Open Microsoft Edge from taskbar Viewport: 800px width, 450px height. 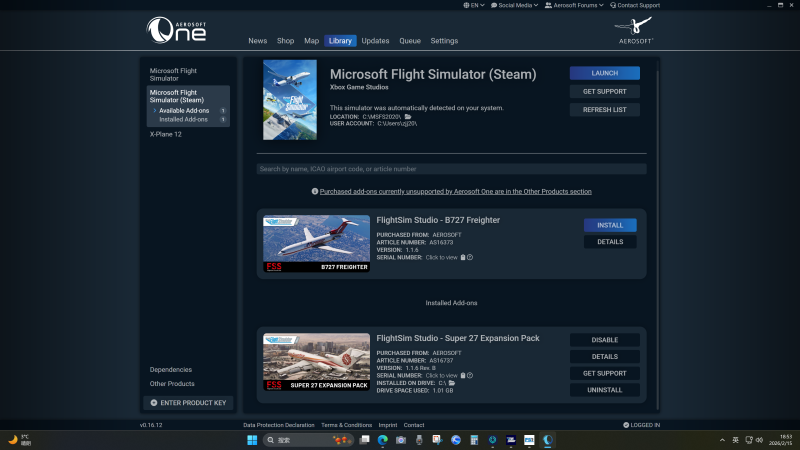(x=383, y=440)
